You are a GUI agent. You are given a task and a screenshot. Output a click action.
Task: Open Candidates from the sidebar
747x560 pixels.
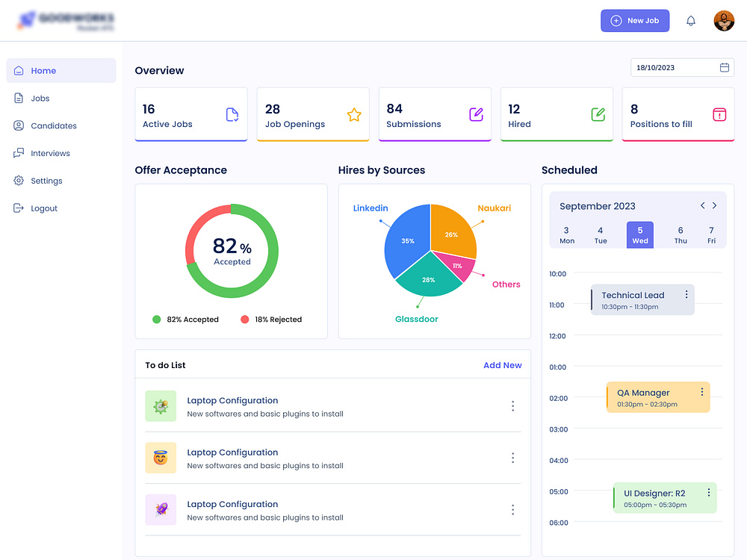coord(54,125)
